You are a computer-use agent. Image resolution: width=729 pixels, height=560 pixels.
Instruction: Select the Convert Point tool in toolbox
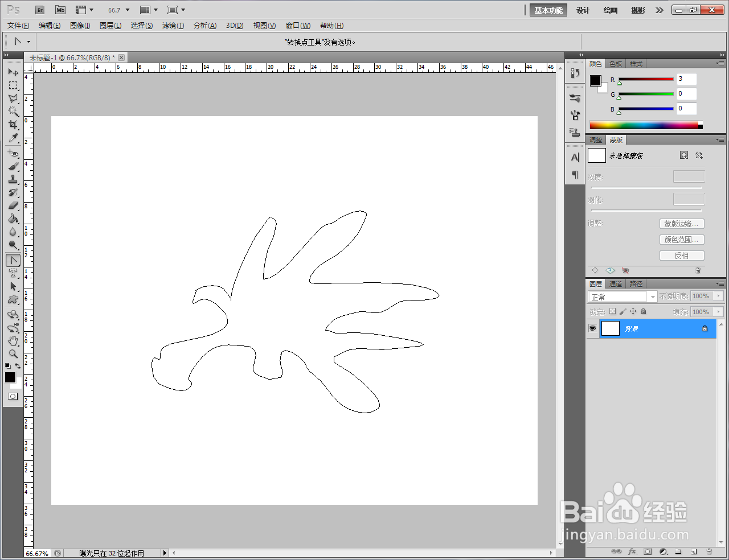click(x=13, y=260)
